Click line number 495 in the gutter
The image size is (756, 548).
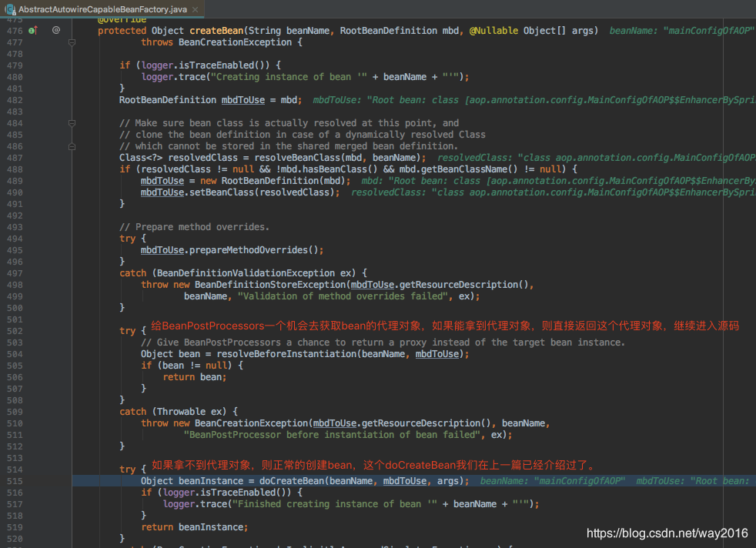tap(15, 250)
